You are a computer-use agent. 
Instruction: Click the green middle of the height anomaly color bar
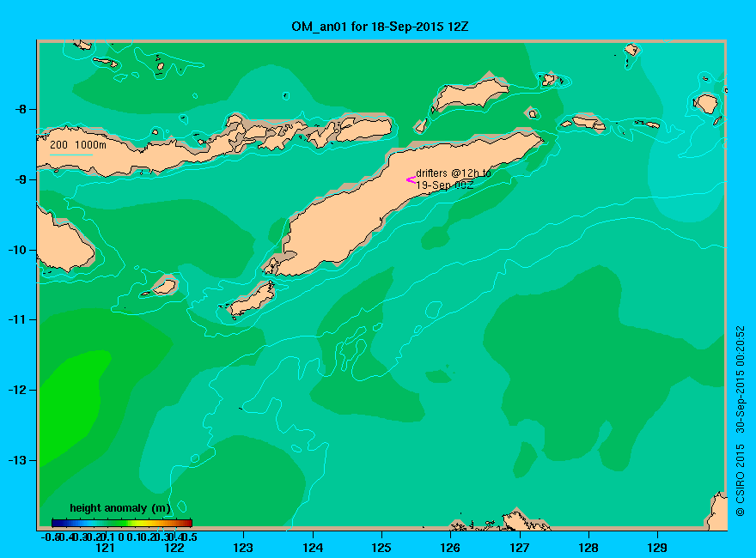click(x=122, y=523)
